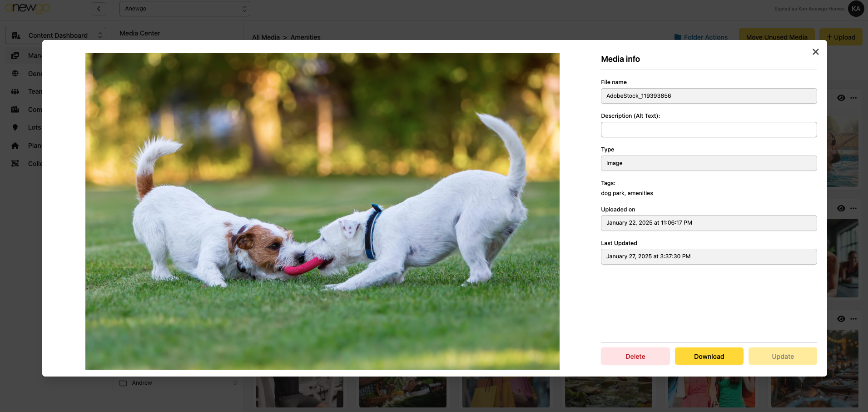Click the Lots pin icon in sidebar
This screenshot has width=868, height=412.
click(x=15, y=127)
